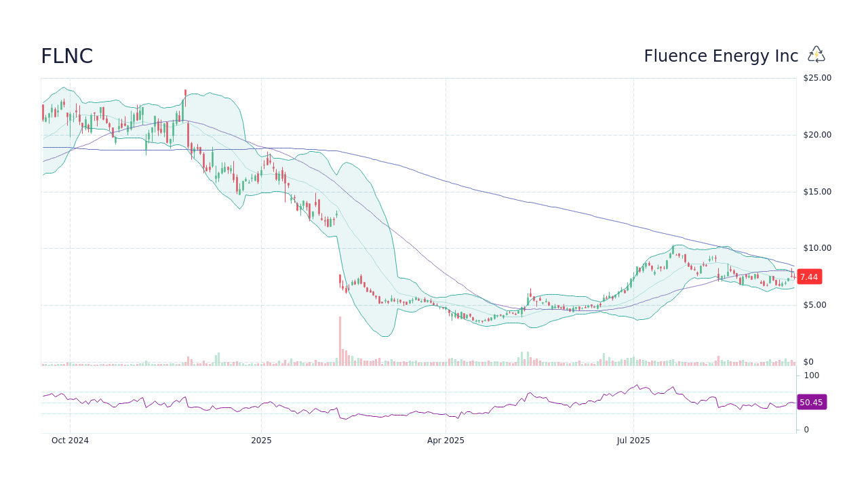
Task: Click the FLNC ticker symbol text
Action: [66, 56]
